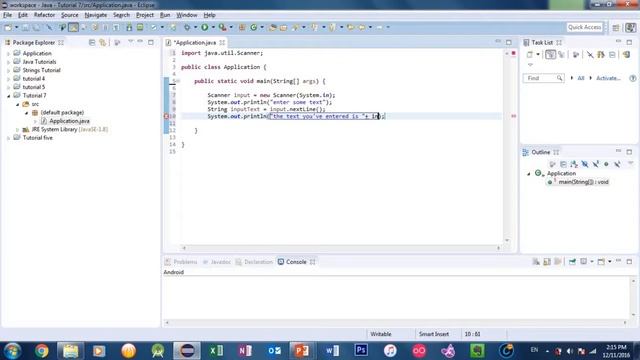Click the Debug bug icon
The width and height of the screenshot is (640, 360).
pyautogui.click(x=187, y=27)
